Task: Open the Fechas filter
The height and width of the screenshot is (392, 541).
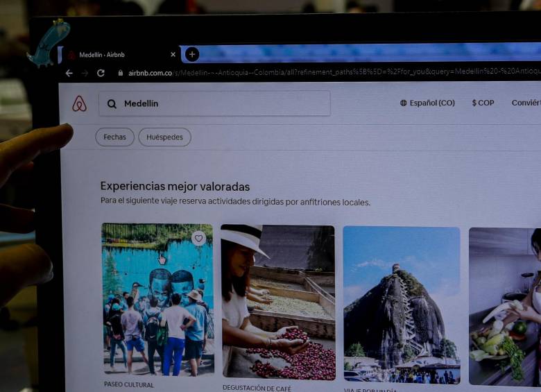Action: [x=114, y=137]
